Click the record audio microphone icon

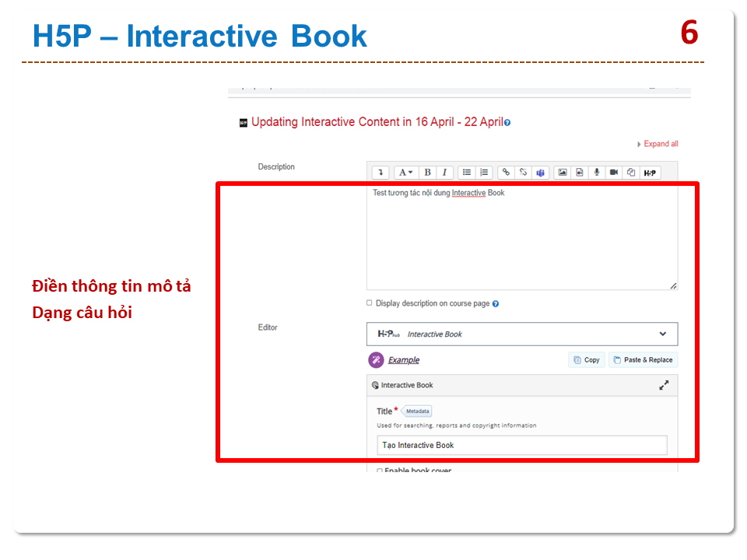tap(597, 173)
